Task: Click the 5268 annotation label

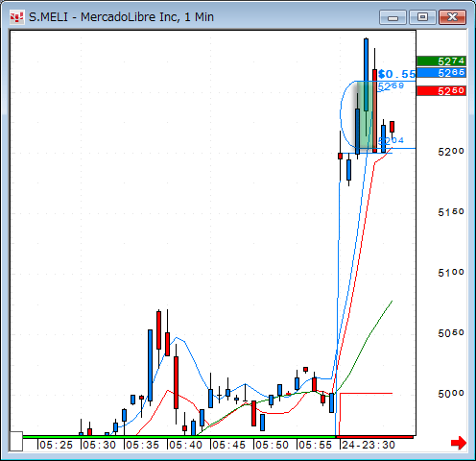Action: 391,86
